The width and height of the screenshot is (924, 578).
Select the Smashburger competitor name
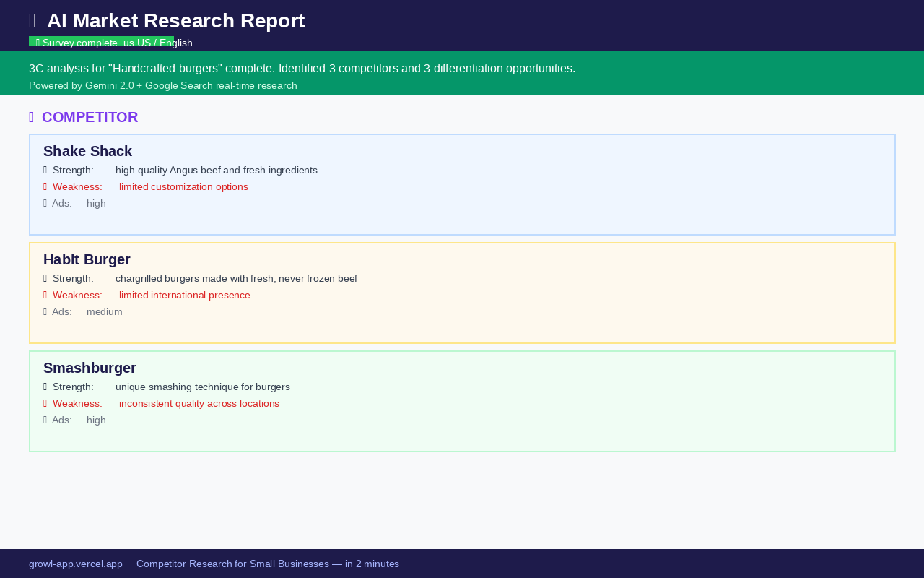(x=90, y=368)
